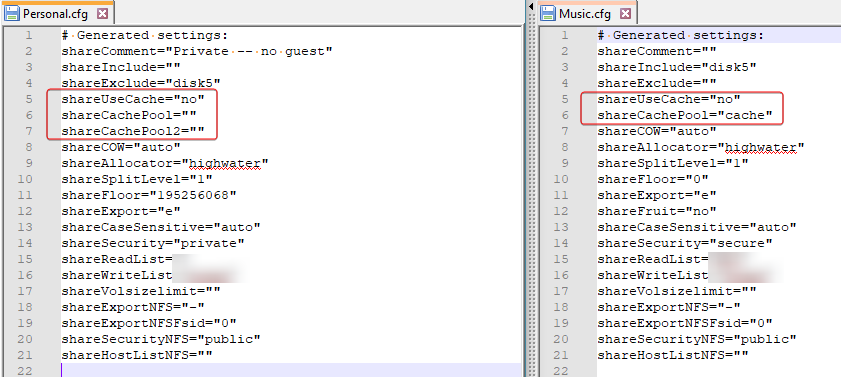The image size is (841, 377).
Task: Click the shareSecurity="secure" line
Action: 684,243
